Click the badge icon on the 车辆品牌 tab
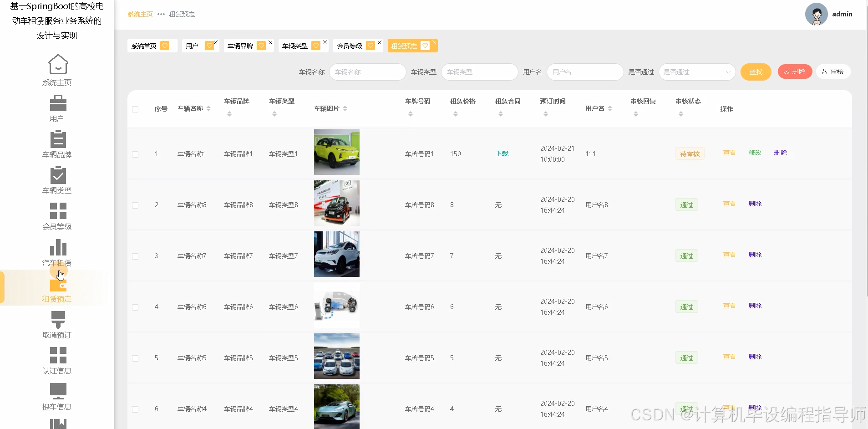This screenshot has height=429, width=868. 261,46
